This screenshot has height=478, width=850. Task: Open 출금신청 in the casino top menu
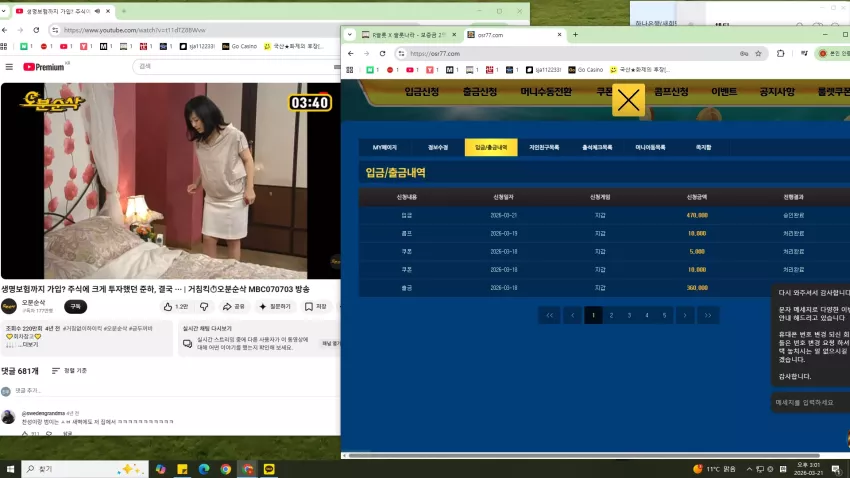pyautogui.click(x=480, y=92)
